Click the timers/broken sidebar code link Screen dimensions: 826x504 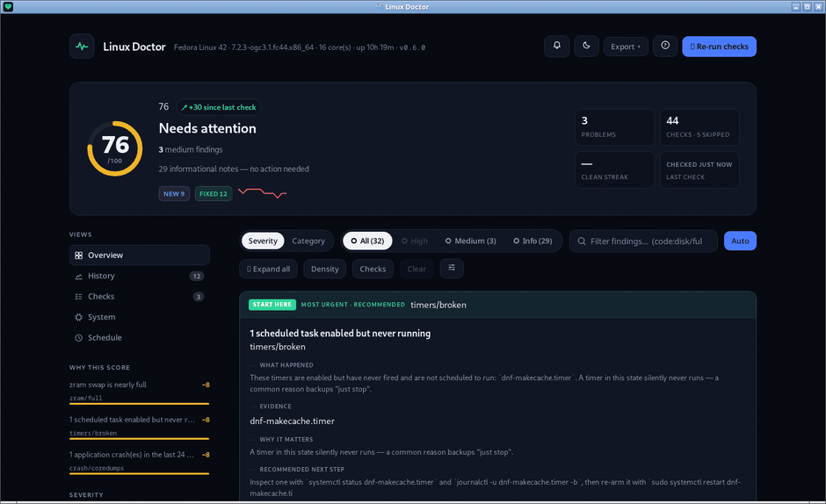[x=93, y=433]
